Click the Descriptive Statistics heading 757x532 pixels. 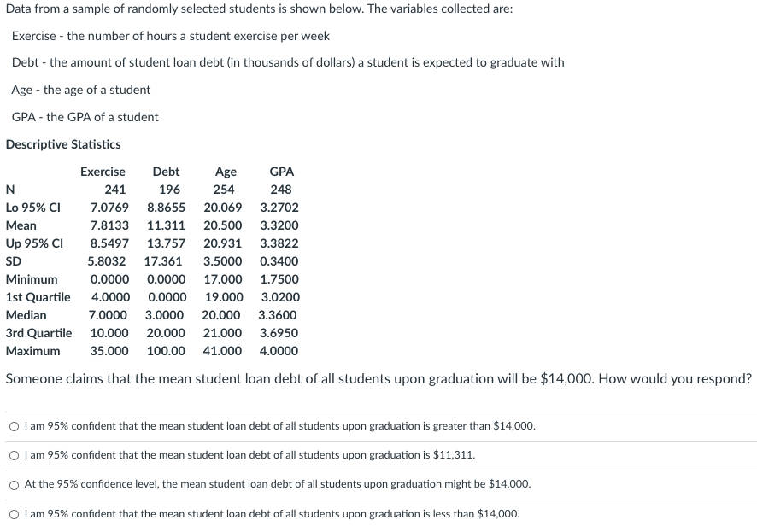62,144
